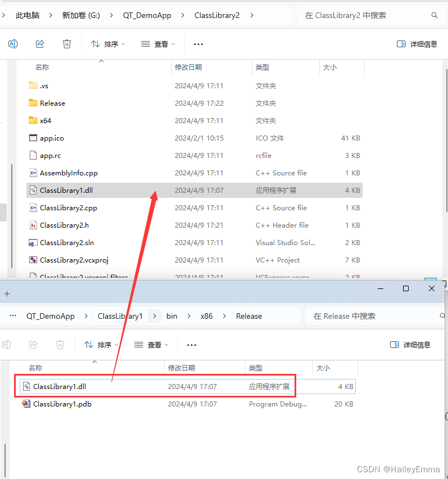Maximize the Release window

(405, 288)
